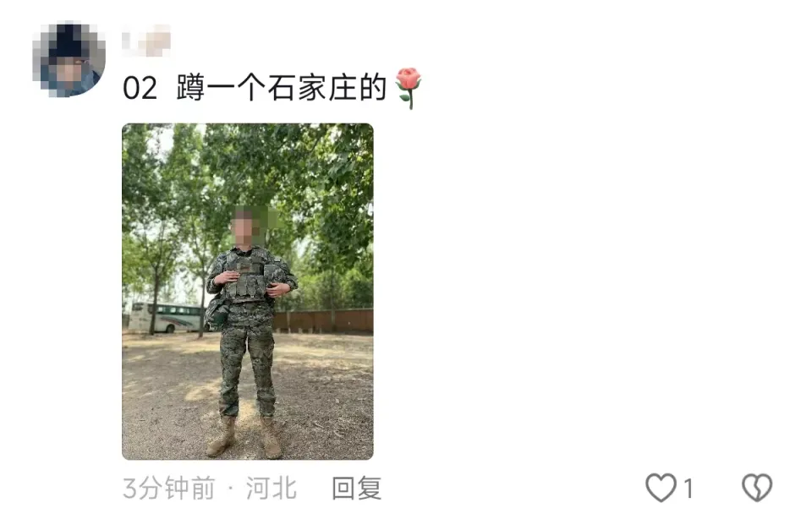
Task: Click the like count number 1
Action: pyautogui.click(x=689, y=489)
